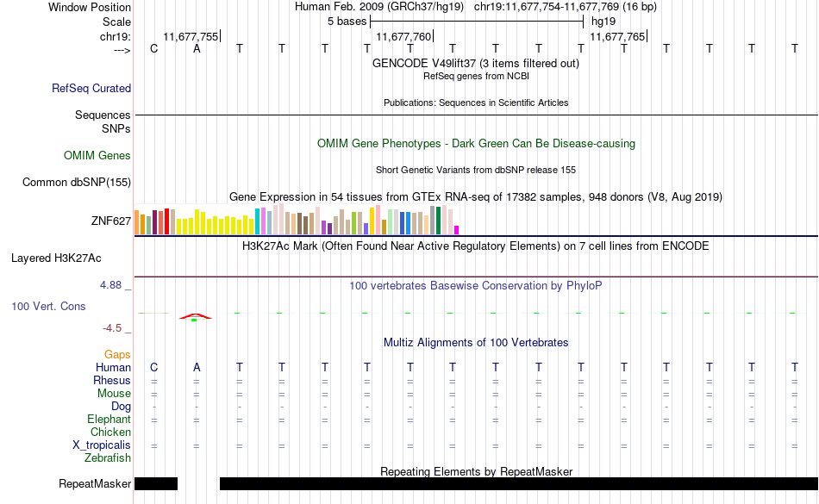The image size is (819, 504).
Task: Open RefSeq genes from NCBI title
Action: click(x=476, y=76)
